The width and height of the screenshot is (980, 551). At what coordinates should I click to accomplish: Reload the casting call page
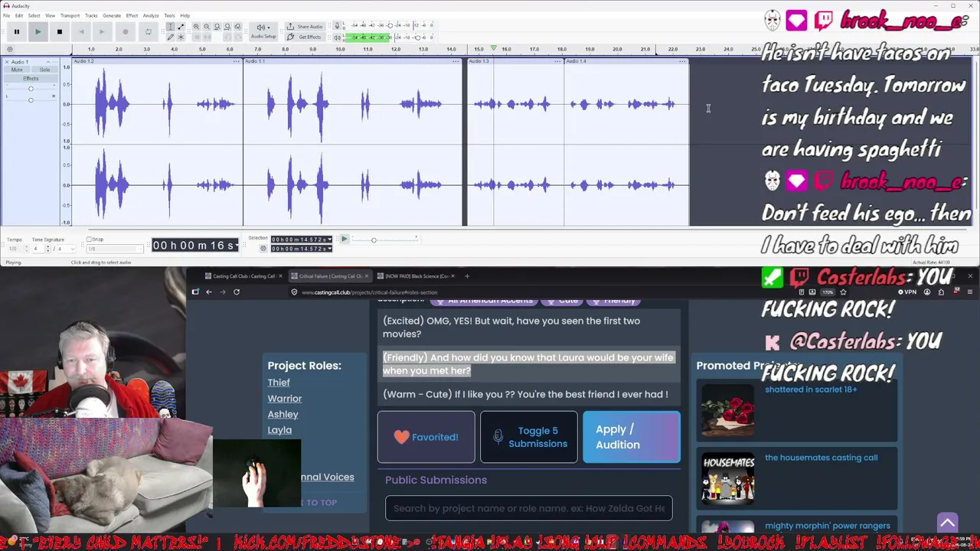pyautogui.click(x=237, y=292)
